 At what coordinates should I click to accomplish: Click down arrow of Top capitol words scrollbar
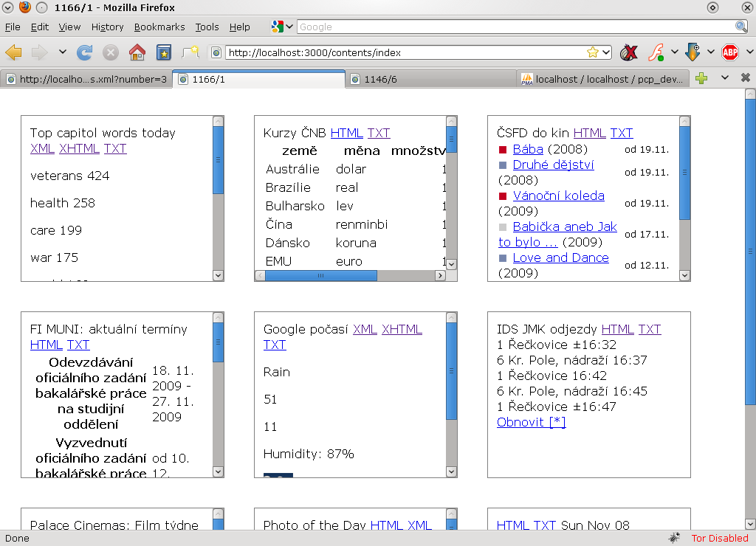coord(218,276)
